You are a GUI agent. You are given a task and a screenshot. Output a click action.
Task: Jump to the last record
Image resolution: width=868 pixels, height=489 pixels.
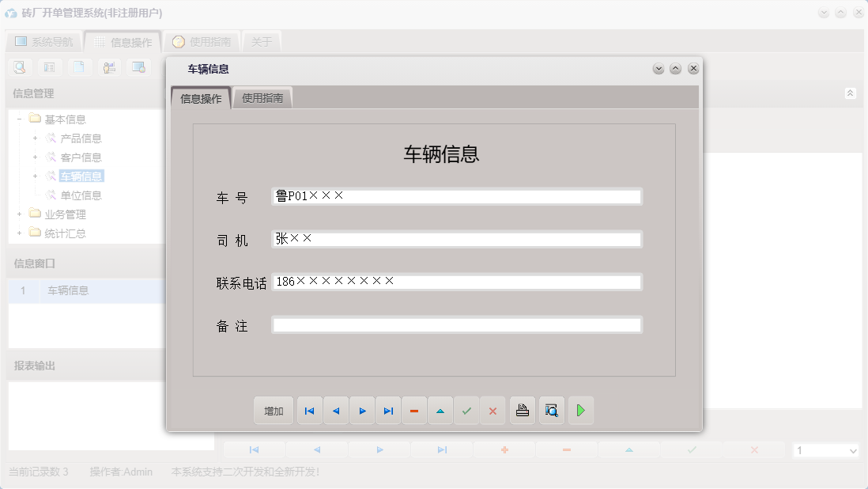pos(388,411)
